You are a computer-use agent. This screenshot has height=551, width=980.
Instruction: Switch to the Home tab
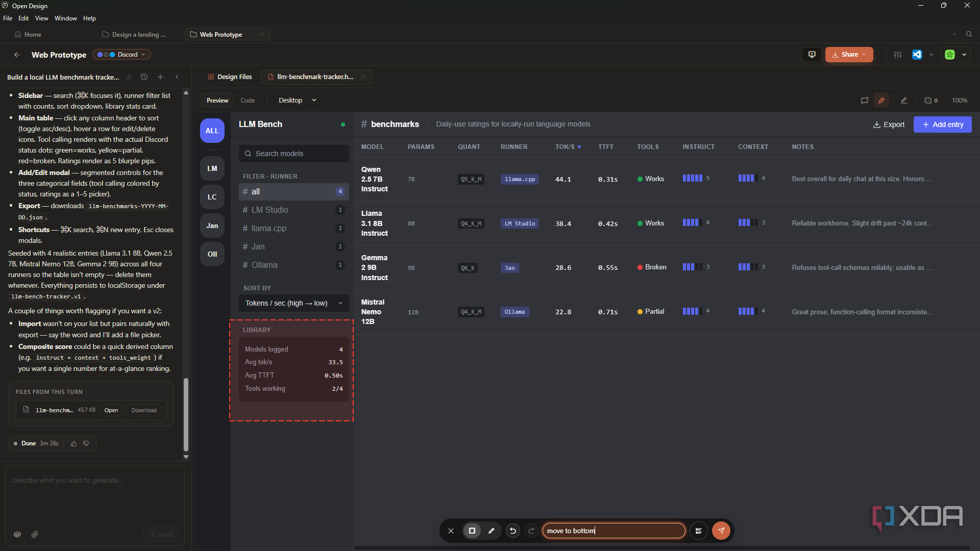29,34
